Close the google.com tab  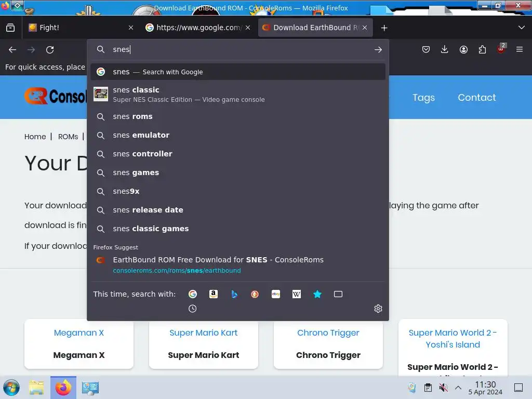point(248,28)
